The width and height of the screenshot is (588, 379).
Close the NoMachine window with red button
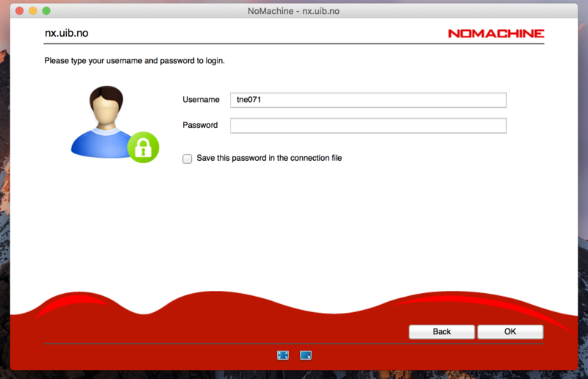click(18, 11)
